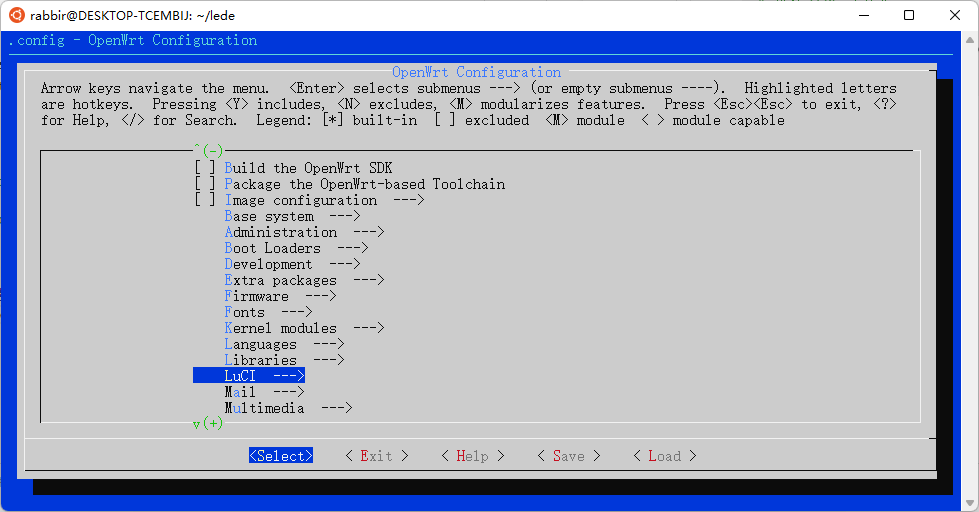Click the scroll-down (+) indicator below list
The width and height of the screenshot is (979, 512).
coord(209,423)
